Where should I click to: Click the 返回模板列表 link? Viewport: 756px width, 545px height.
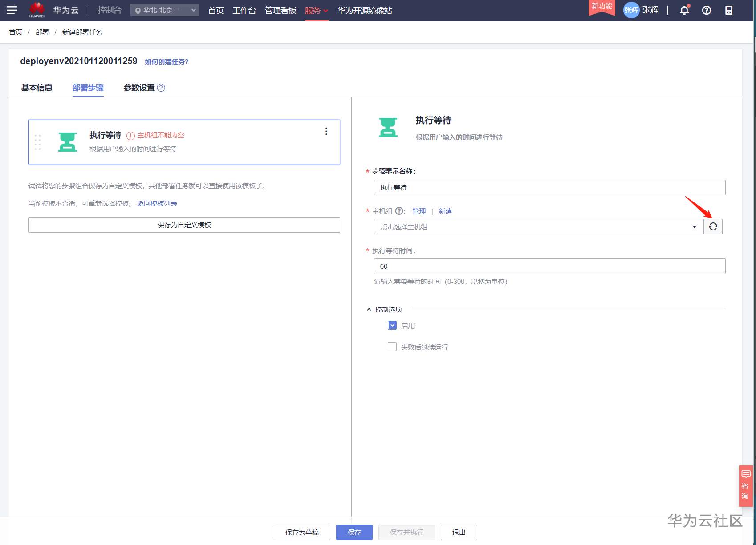tap(157, 203)
